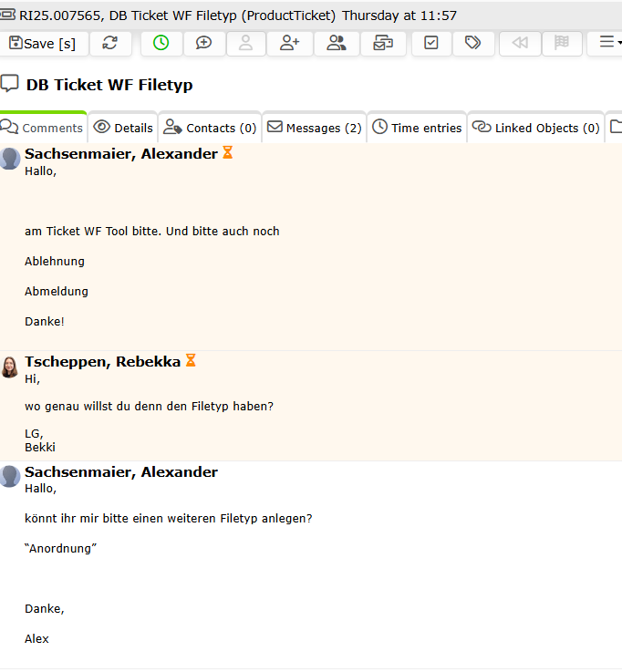Add a new comment via speech-bubble plus icon

(204, 43)
